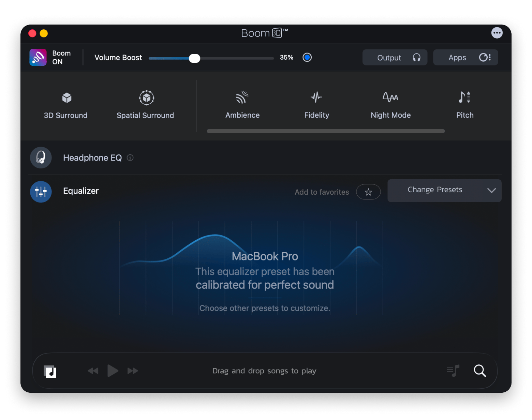Image resolution: width=532 pixels, height=420 pixels.
Task: Enable the Ambience effect icon
Action: click(x=242, y=97)
